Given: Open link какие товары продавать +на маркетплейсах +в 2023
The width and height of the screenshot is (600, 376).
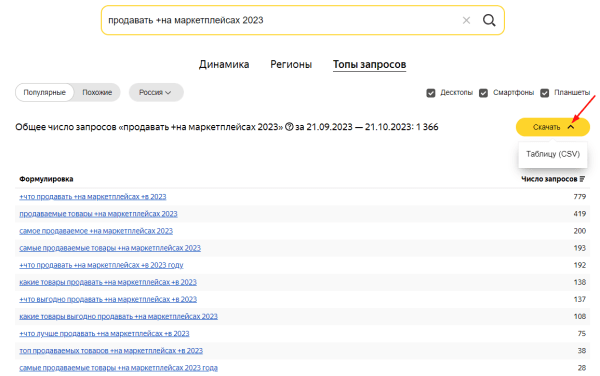Looking at the screenshot, I should [108, 282].
